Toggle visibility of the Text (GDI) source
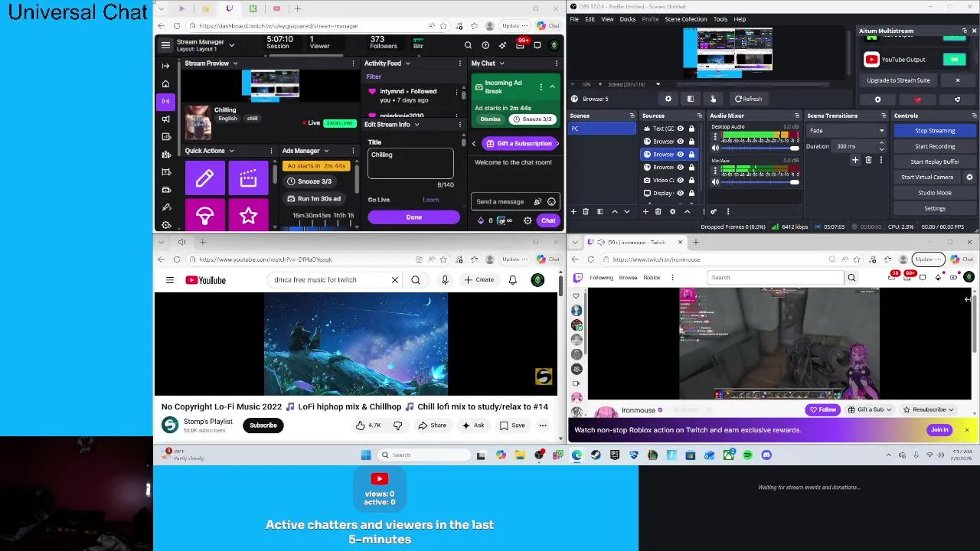This screenshot has height=551, width=980. pos(680,129)
